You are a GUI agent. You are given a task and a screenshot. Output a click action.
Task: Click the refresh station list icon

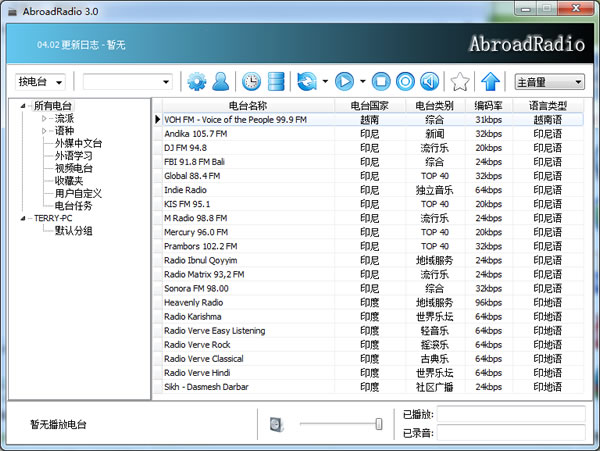click(x=307, y=81)
